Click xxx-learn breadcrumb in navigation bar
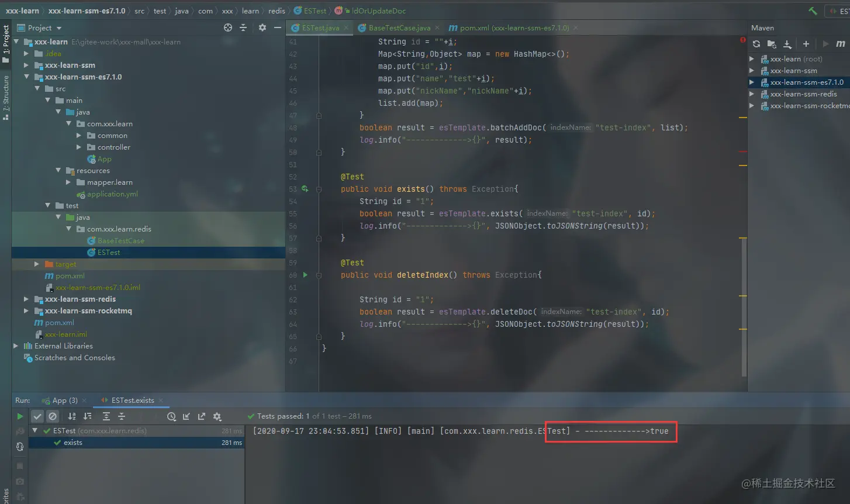This screenshot has height=504, width=850. [x=22, y=11]
